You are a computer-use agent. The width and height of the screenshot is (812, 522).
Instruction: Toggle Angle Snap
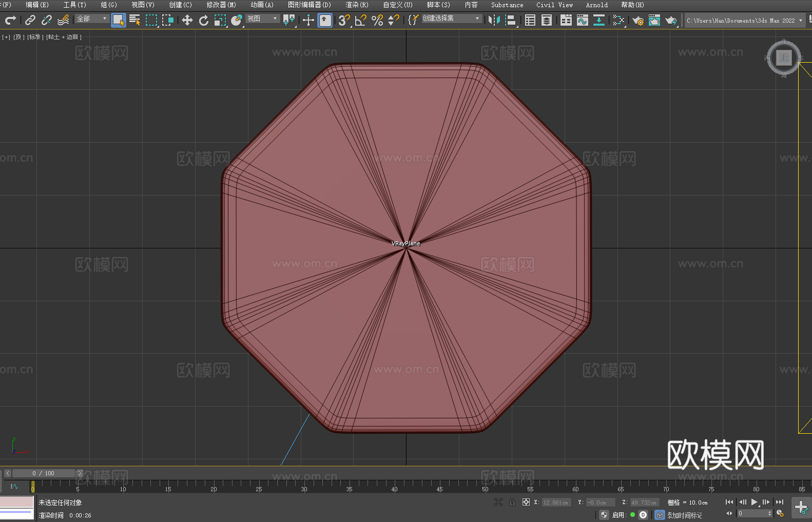(361, 20)
